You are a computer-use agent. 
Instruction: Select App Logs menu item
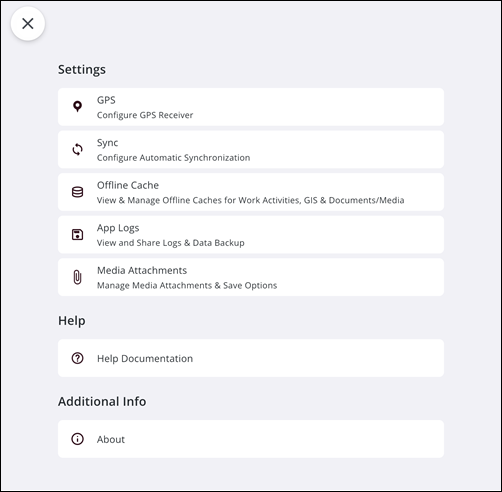[x=251, y=235]
